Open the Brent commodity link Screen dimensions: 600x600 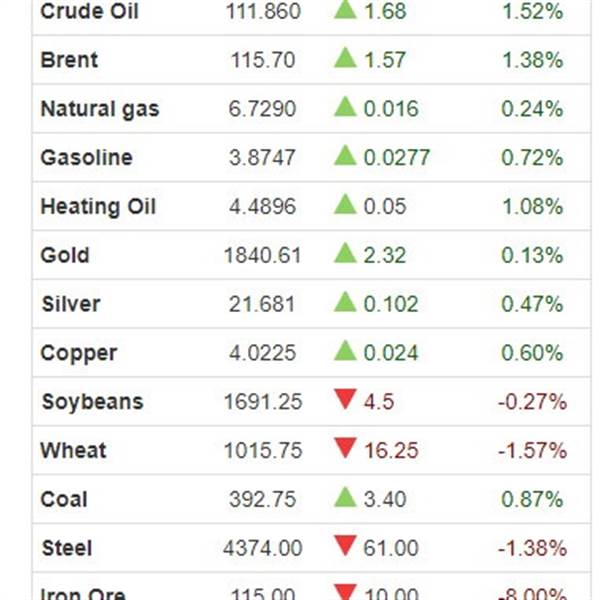(x=69, y=60)
